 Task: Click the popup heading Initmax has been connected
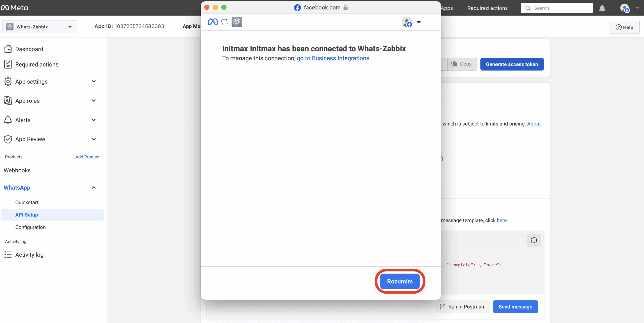314,49
